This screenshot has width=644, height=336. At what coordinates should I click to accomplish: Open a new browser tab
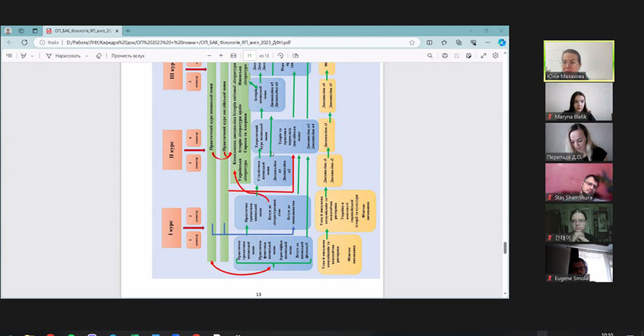[x=128, y=31]
